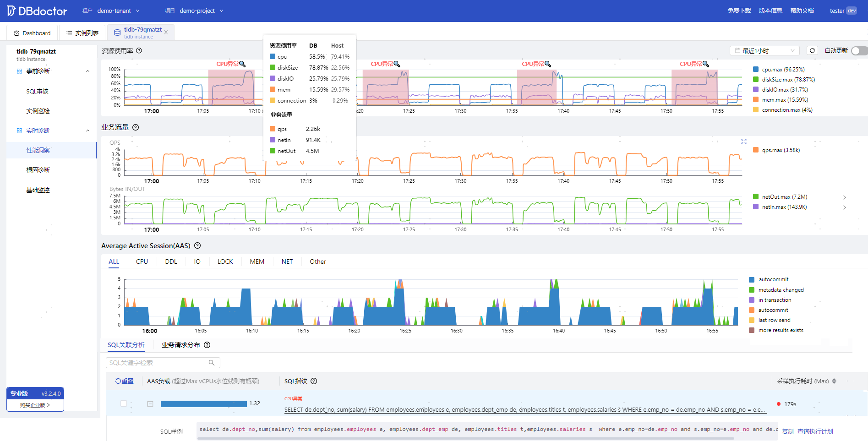Close the tidb-79qmatzt tab

[166, 33]
